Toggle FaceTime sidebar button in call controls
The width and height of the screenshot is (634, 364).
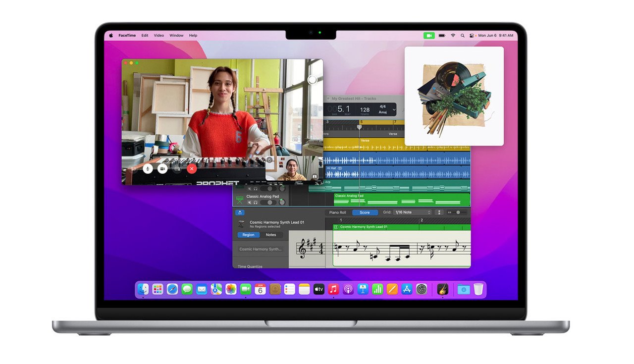point(133,168)
